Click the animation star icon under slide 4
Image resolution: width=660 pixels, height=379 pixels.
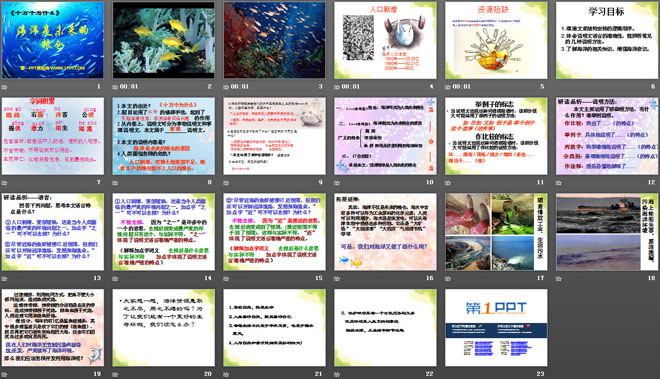click(337, 87)
